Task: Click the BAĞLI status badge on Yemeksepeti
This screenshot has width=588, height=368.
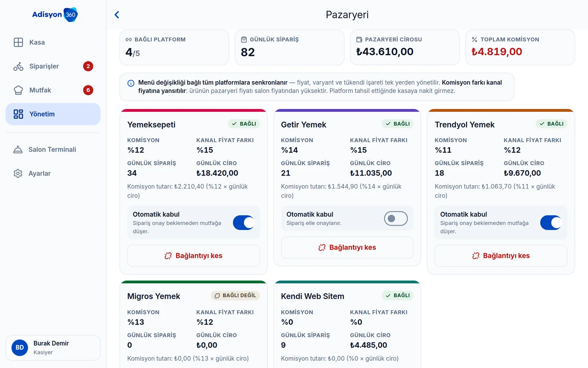Action: [x=244, y=124]
